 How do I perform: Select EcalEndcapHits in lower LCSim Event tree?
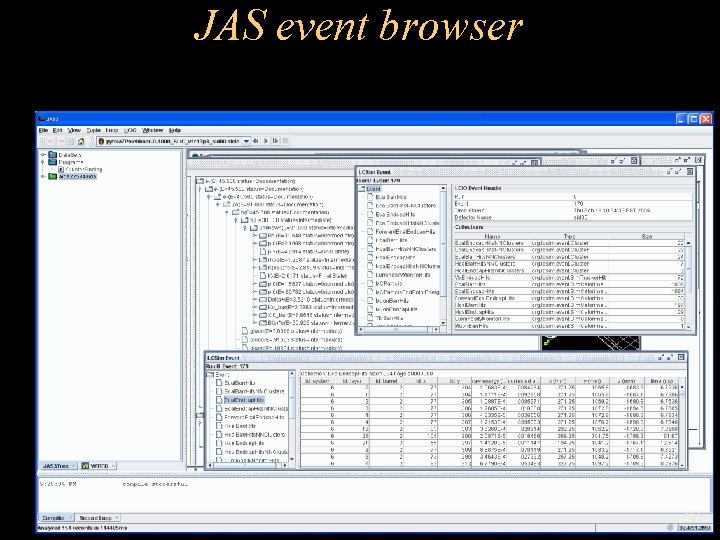pos(244,400)
